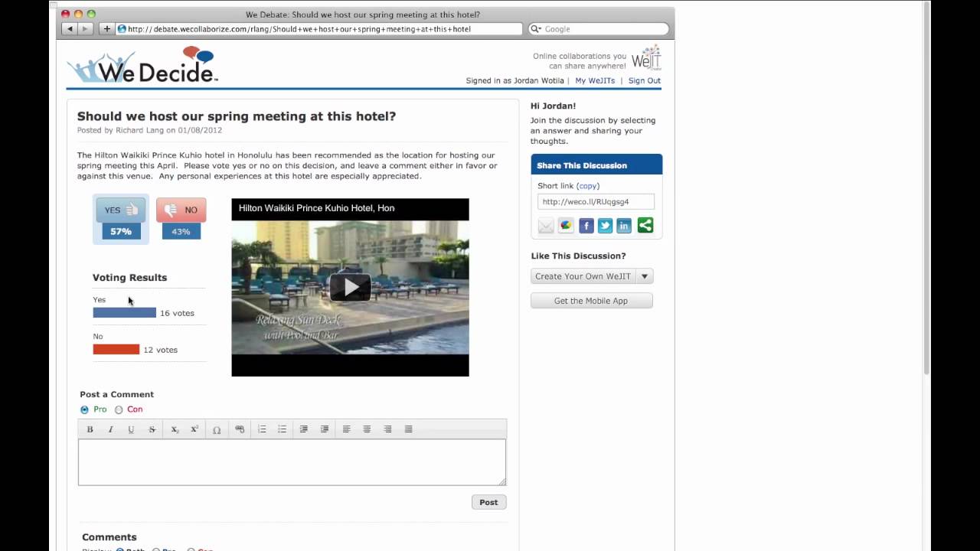
Task: Apply subscript formatting
Action: (x=175, y=429)
